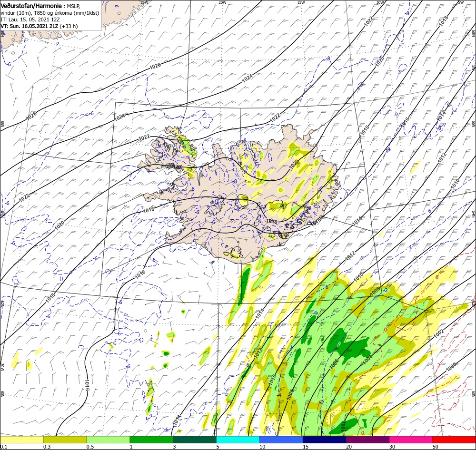Click the "20W" longitude label
476x450 pixels.
(x=222, y=2)
